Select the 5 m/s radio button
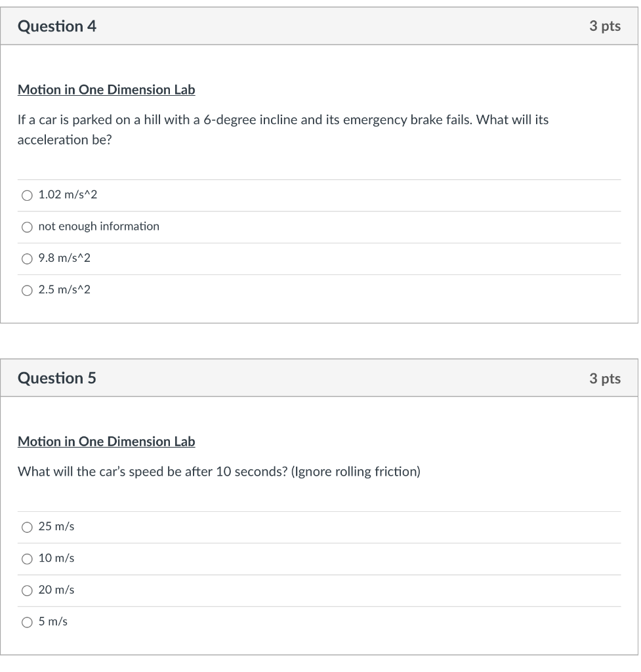Viewport: 641px width, 672px height. (x=27, y=622)
